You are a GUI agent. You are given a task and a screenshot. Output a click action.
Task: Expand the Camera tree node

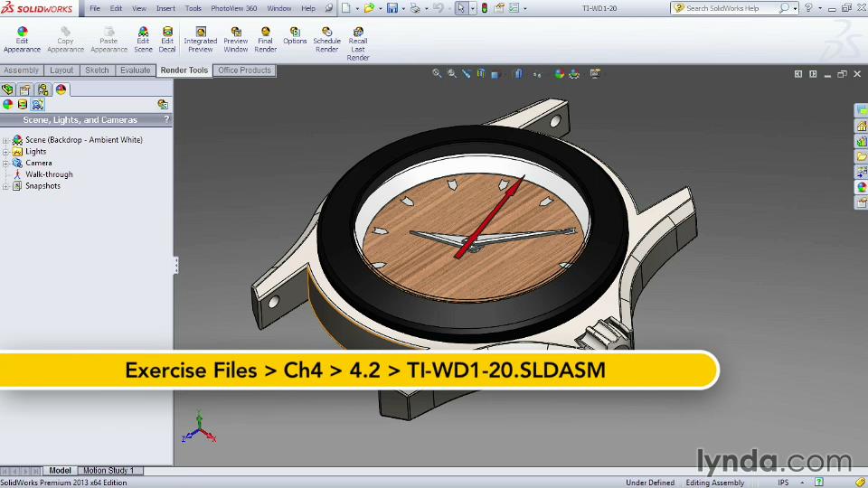tap(5, 164)
